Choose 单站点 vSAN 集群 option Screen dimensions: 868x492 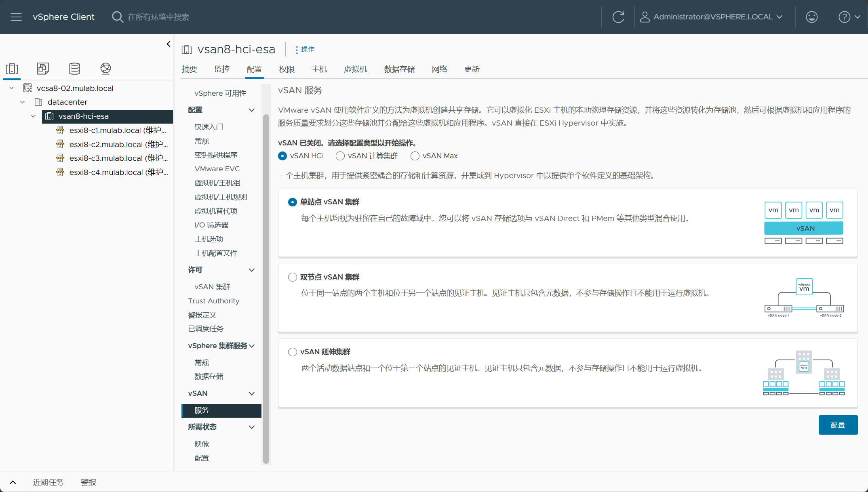[293, 202]
